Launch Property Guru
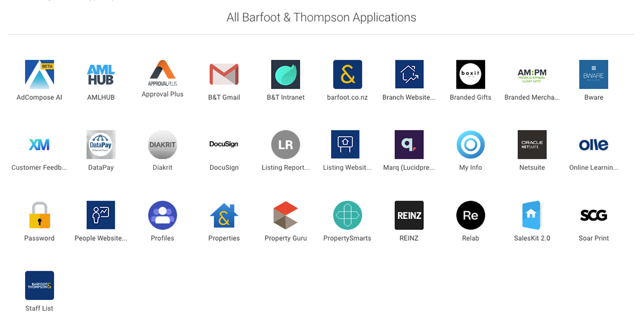 click(x=286, y=215)
